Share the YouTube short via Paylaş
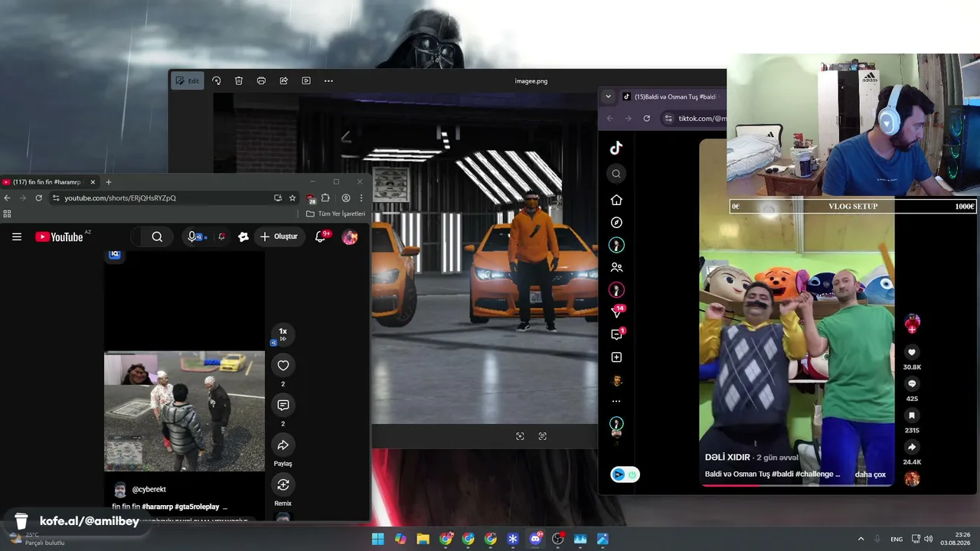This screenshot has height=551, width=980. [x=283, y=445]
